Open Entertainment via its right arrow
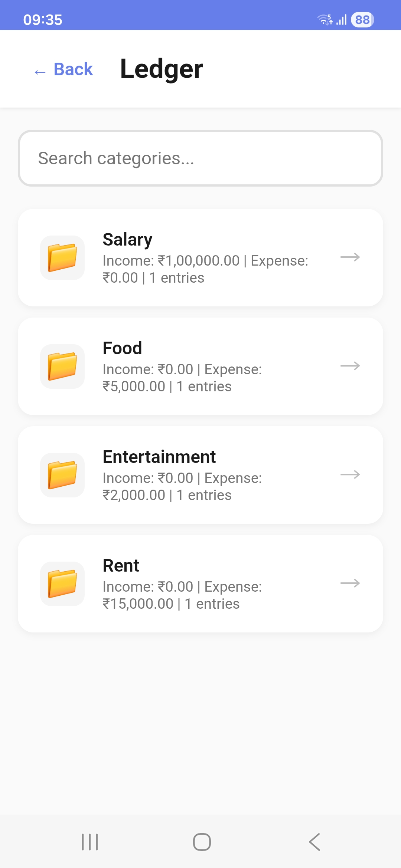 [x=350, y=474]
